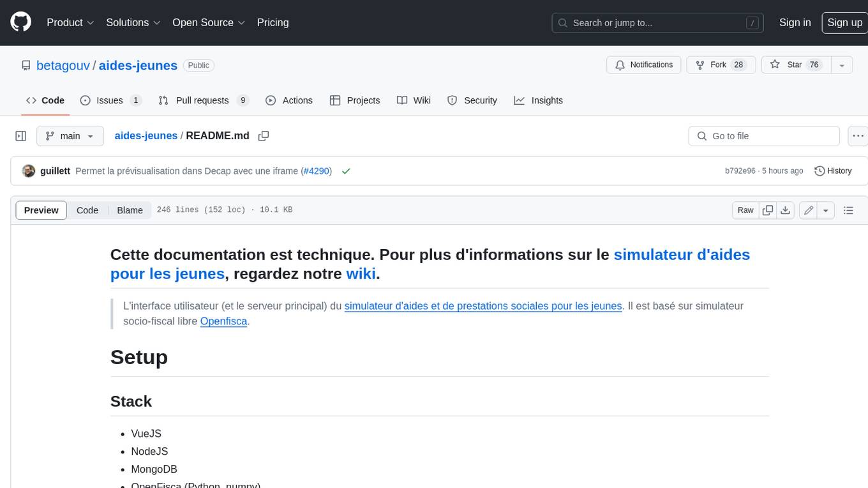The image size is (868, 488).
Task: Click the aides-jeunes breadcrumb link
Action: 146,136
